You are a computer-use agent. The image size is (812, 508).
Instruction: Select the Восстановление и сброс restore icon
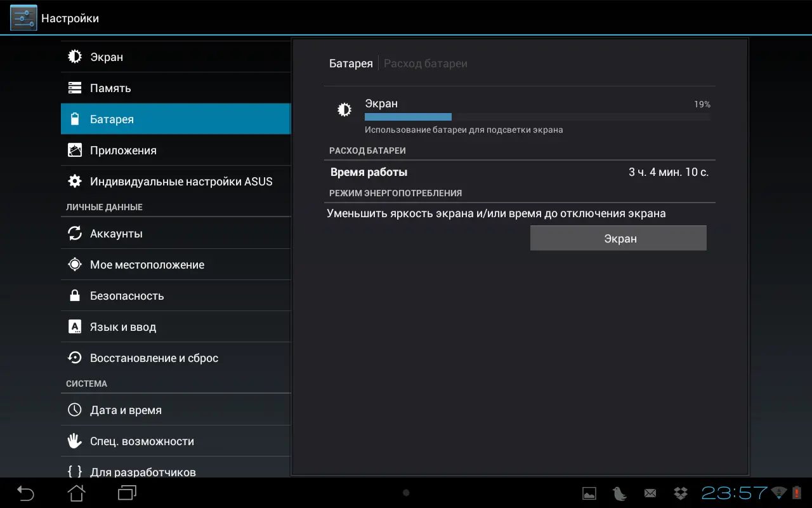pos(75,358)
